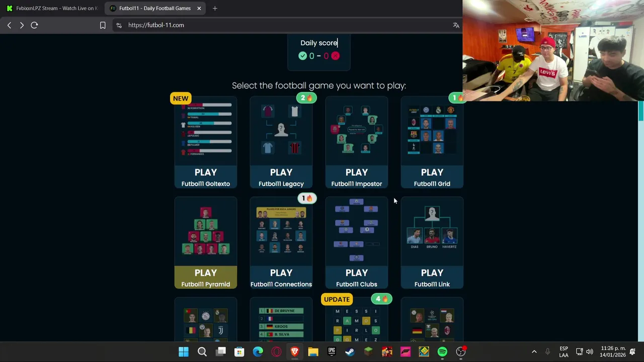The image size is (644, 362).
Task: Open the Windows Start menu
Action: click(184, 351)
